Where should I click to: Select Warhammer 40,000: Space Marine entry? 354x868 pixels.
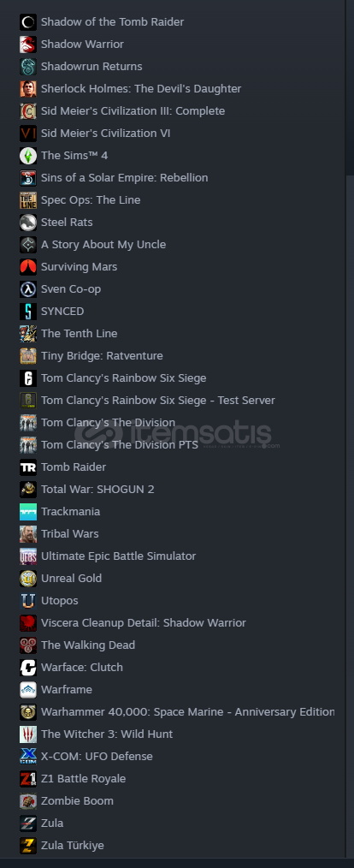click(187, 712)
